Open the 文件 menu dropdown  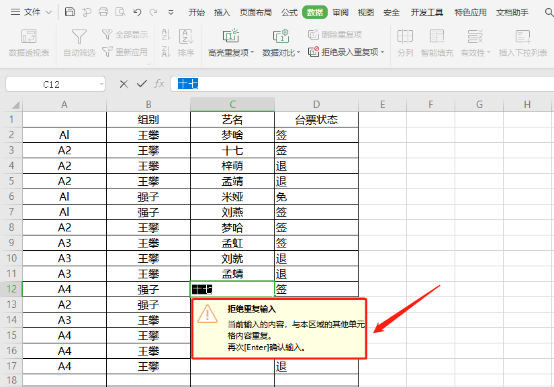click(31, 12)
